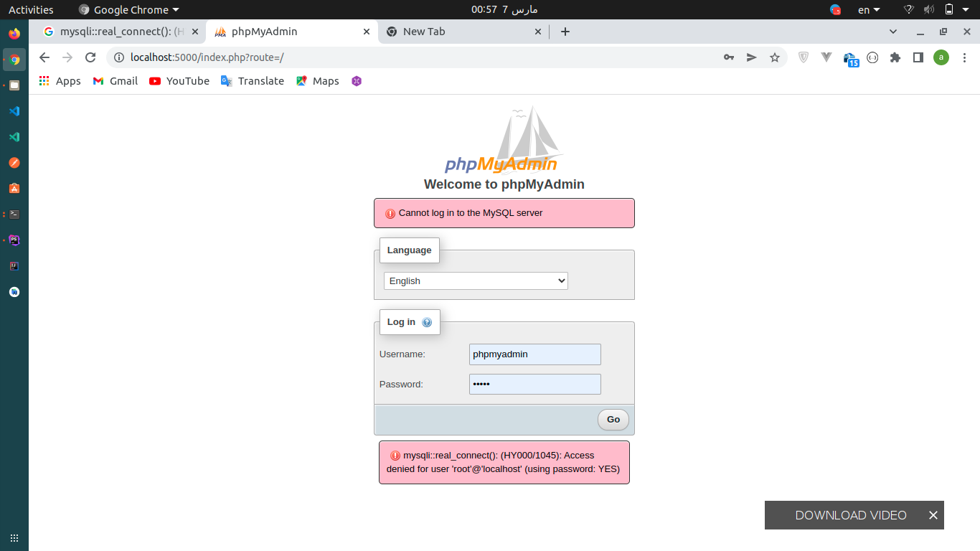Bookmark this page with the star
The image size is (980, 551).
[x=775, y=57]
